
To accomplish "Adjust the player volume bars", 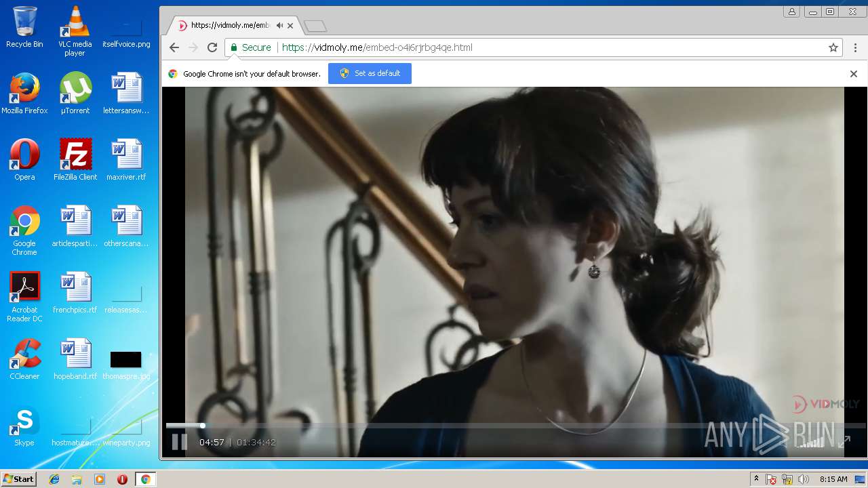I will click(x=811, y=442).
